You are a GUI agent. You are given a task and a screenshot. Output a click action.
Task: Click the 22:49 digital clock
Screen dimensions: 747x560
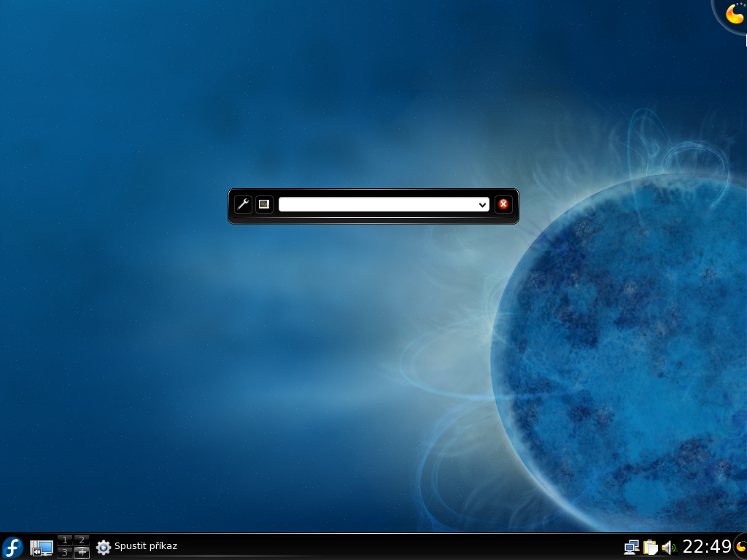pyautogui.click(x=706, y=546)
